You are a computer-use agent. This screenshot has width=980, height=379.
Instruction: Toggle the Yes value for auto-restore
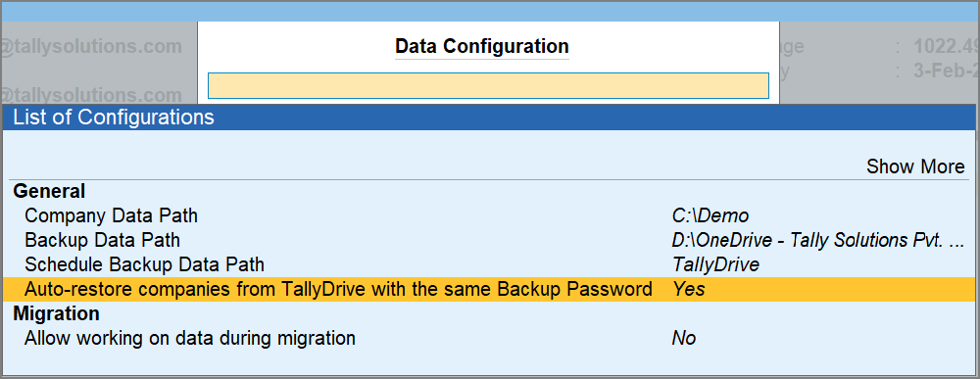689,289
